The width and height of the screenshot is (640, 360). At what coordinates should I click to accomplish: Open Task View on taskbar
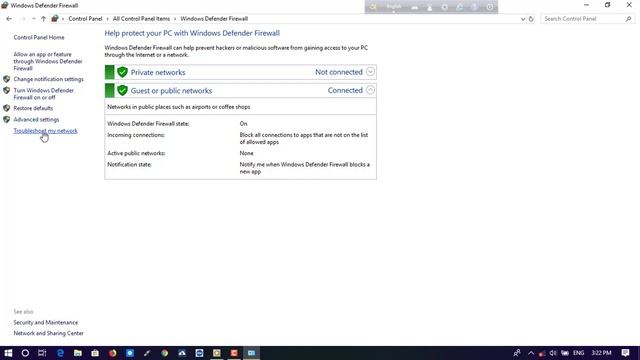(x=42, y=353)
